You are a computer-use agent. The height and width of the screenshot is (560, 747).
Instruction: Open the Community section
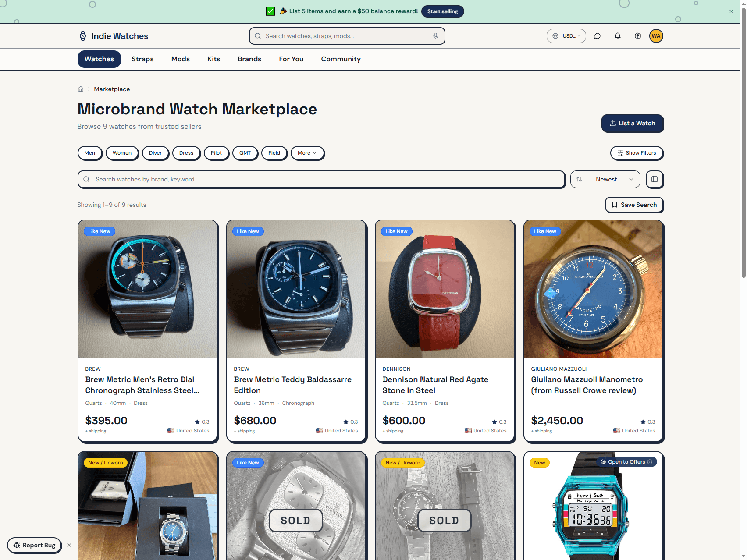click(x=341, y=59)
